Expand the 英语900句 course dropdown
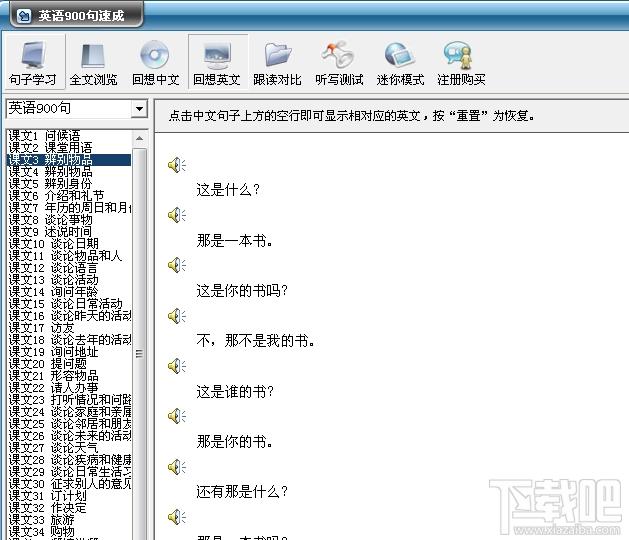This screenshot has width=629, height=540. 139,109
